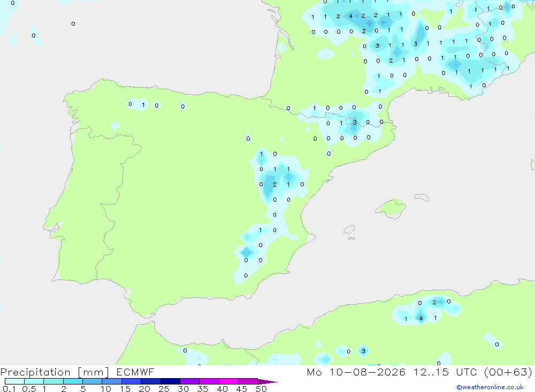Click the 0.5–1 mm legend color swatch
Image resolution: width=535 pixels, height=392 pixels.
pyautogui.click(x=34, y=381)
